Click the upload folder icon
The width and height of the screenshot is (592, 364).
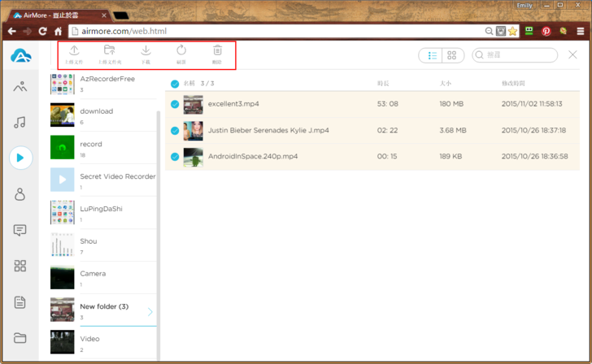click(x=110, y=53)
